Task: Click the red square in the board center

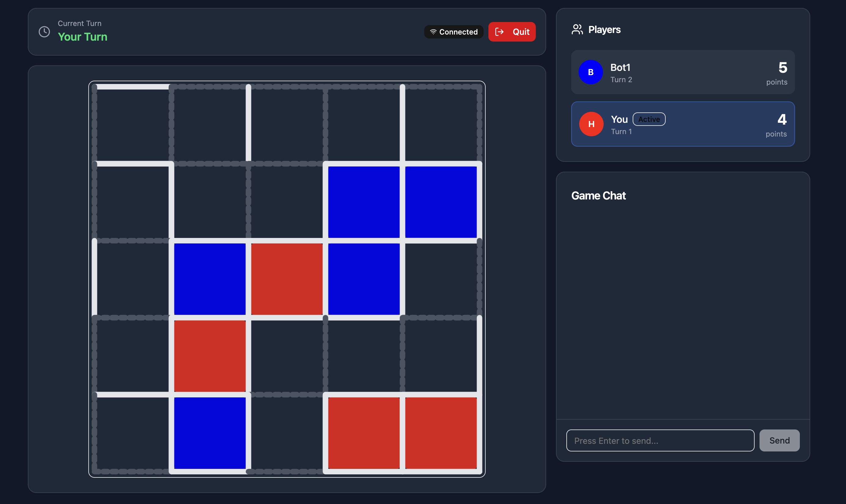Action: click(287, 279)
